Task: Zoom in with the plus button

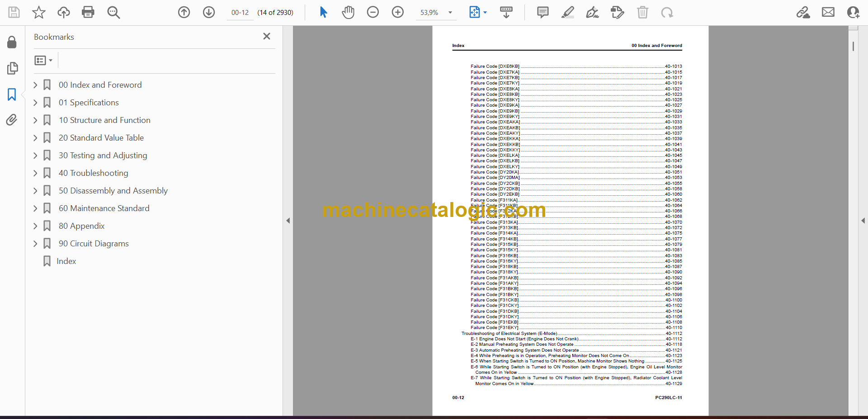Action: coord(398,12)
